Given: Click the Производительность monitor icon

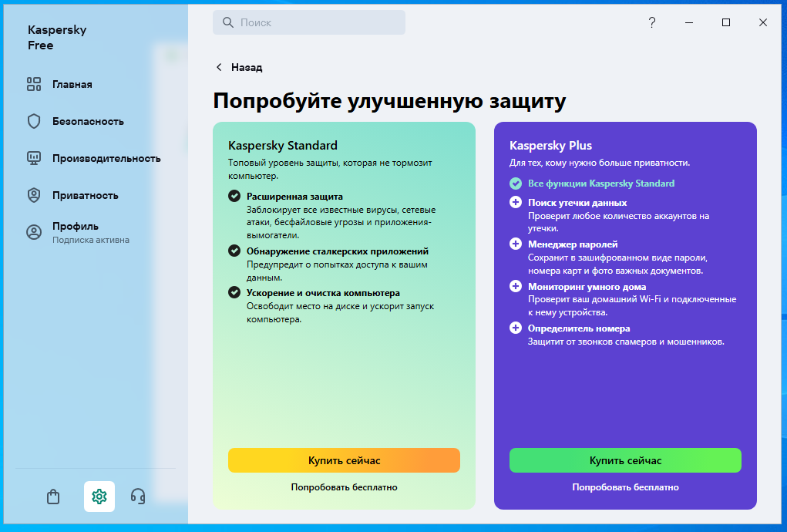Looking at the screenshot, I should [x=34, y=158].
